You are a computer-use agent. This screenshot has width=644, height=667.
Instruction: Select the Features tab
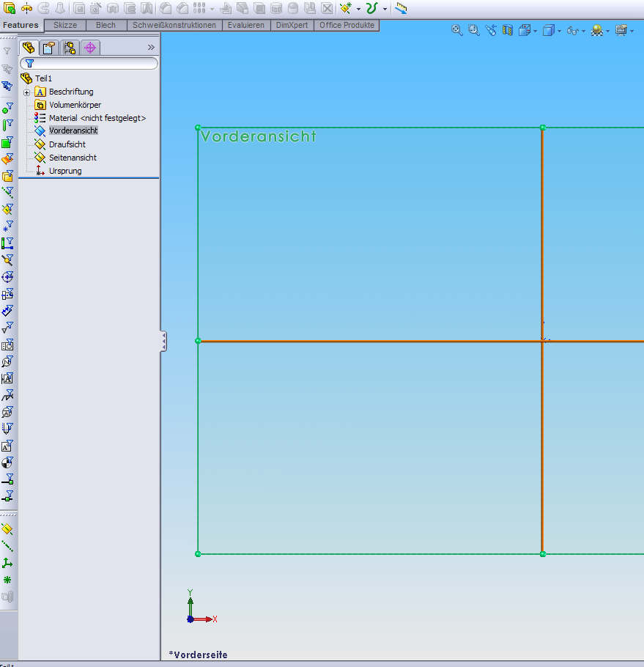(21, 25)
